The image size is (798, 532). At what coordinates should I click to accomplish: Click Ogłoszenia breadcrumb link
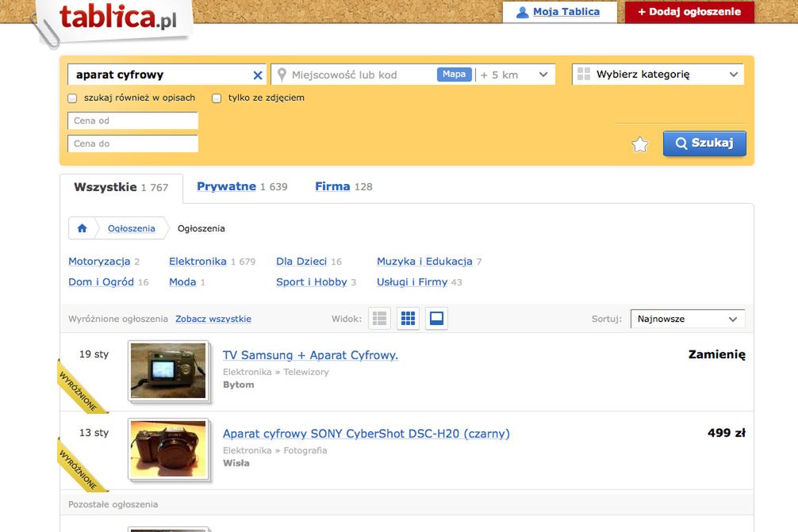(132, 228)
